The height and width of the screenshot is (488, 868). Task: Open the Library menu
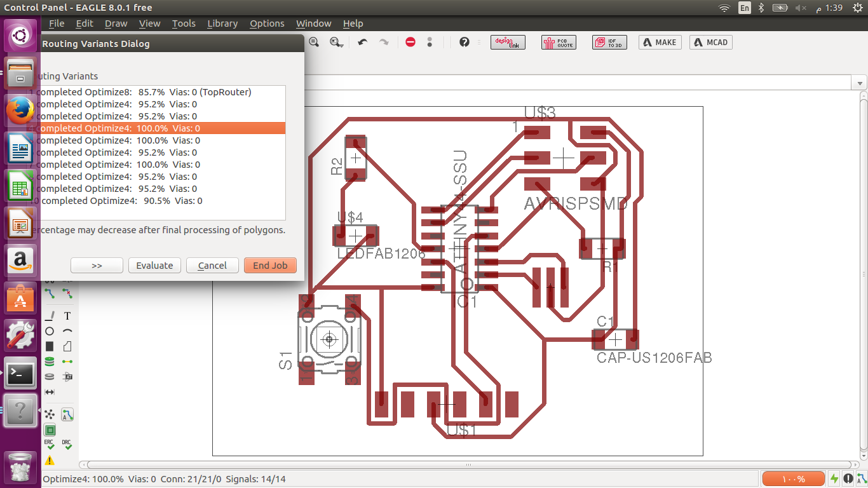(x=222, y=24)
